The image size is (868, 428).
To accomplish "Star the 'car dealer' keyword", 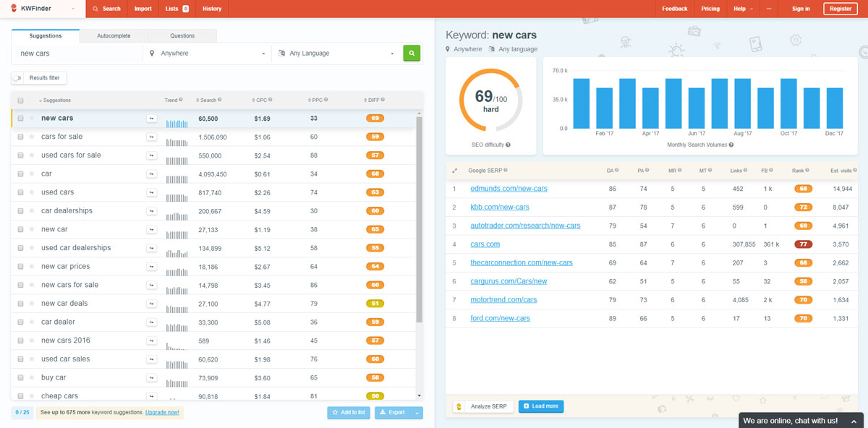I will 31,322.
